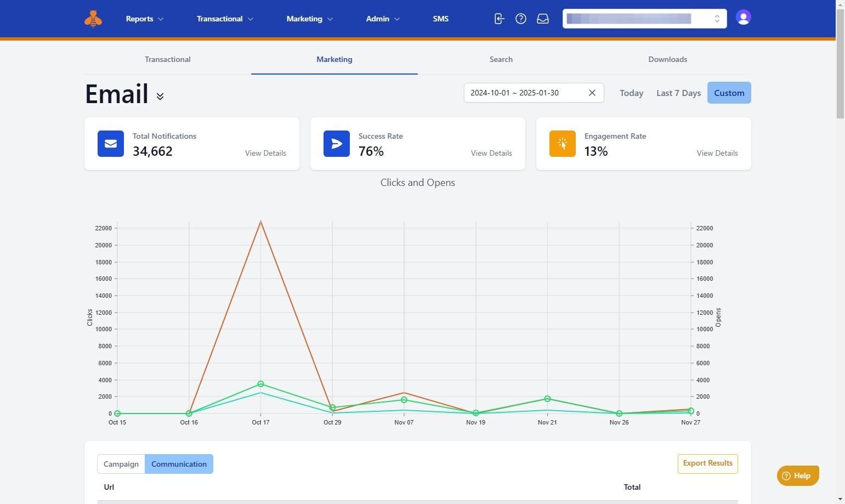This screenshot has height=504, width=845.
Task: Open the help question mark icon
Action: [521, 19]
